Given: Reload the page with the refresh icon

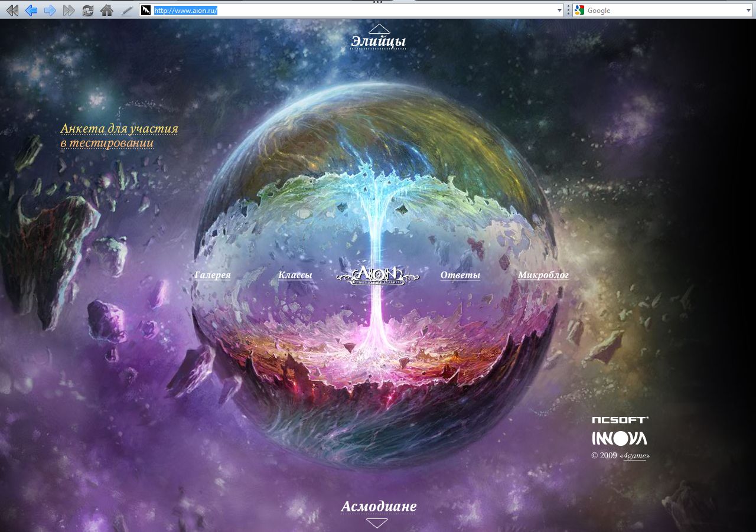Looking at the screenshot, I should [x=88, y=10].
